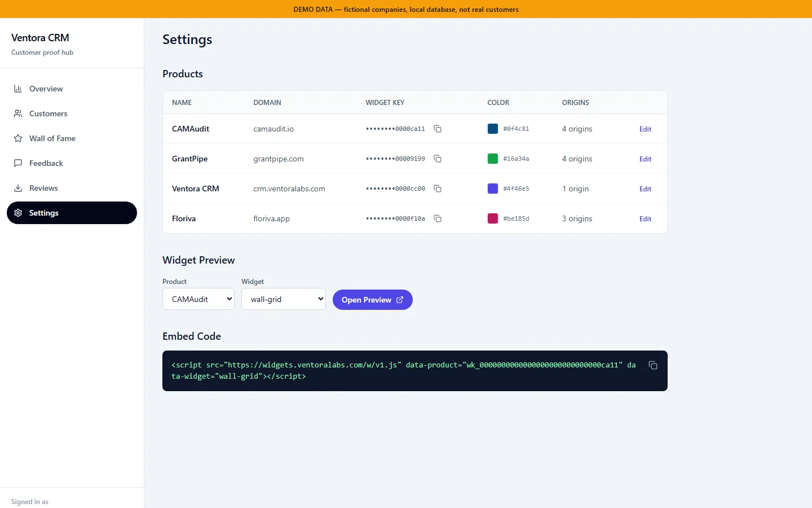Click the masked key ending 00009199
The height and width of the screenshot is (508, 812).
[395, 159]
